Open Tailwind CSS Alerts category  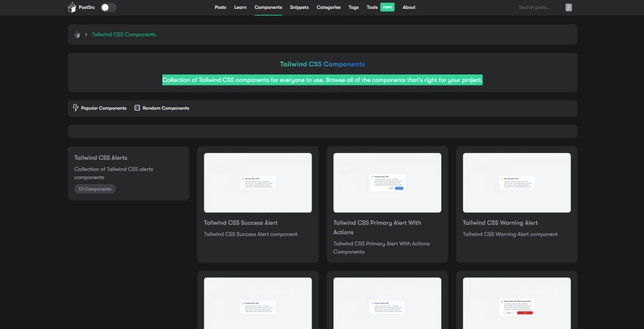pyautogui.click(x=101, y=158)
